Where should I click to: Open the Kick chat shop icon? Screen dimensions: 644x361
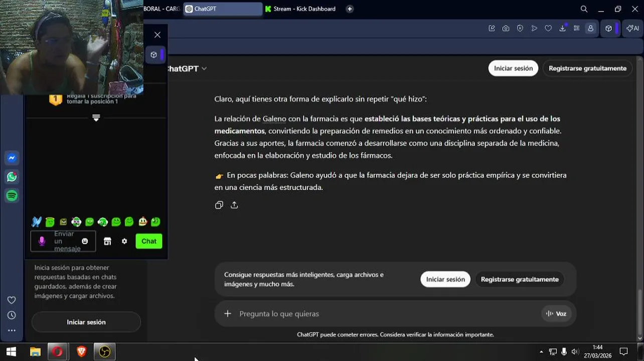(107, 241)
